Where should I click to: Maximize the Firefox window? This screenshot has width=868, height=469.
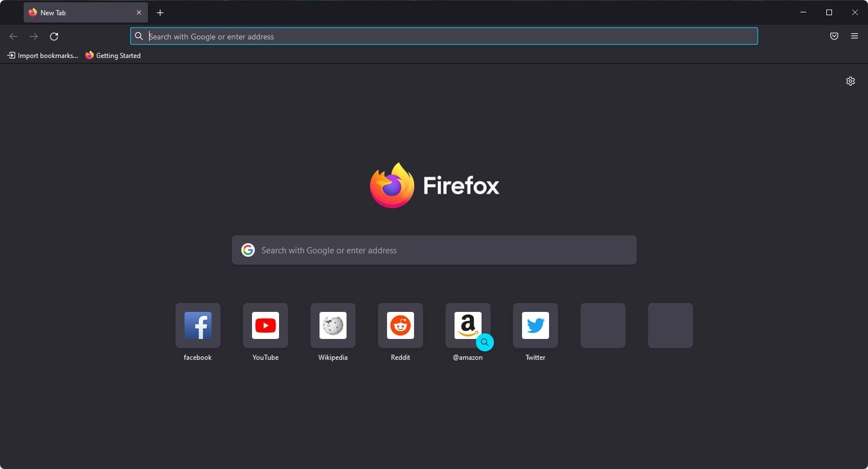(829, 12)
